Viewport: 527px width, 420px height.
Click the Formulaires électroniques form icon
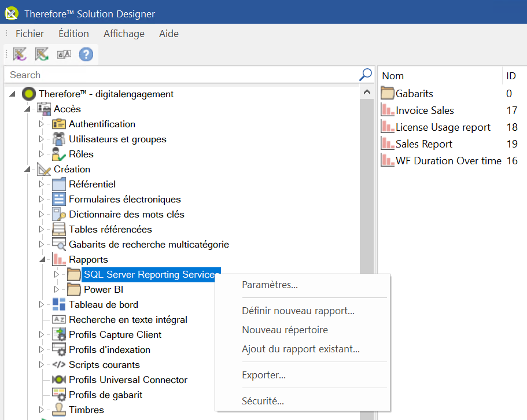click(59, 199)
